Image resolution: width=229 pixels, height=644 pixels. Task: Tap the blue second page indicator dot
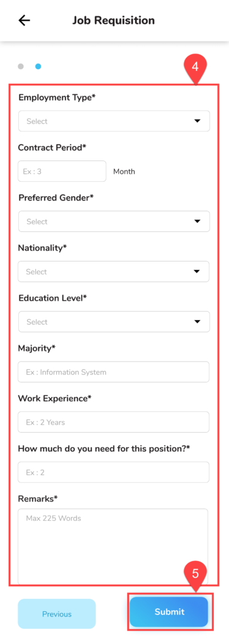(38, 66)
